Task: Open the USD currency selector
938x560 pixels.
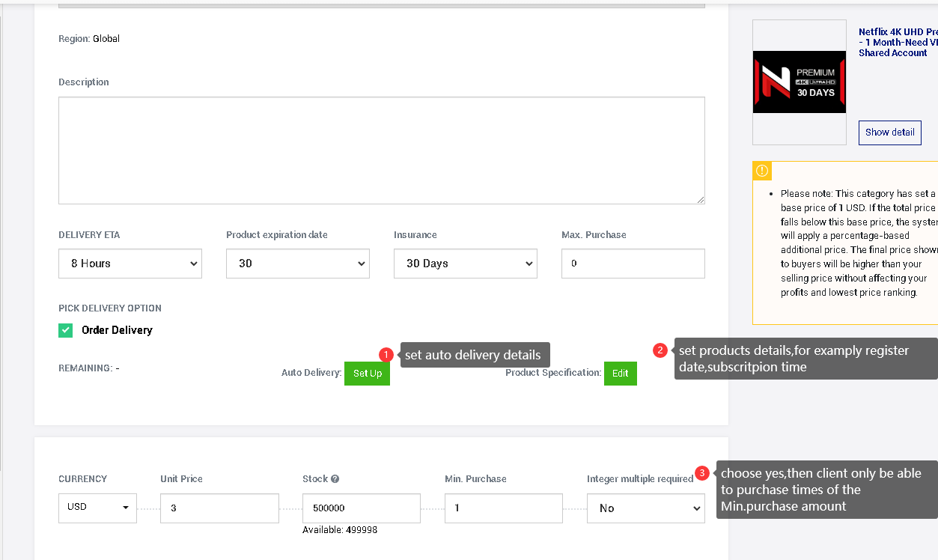Action: click(97, 508)
